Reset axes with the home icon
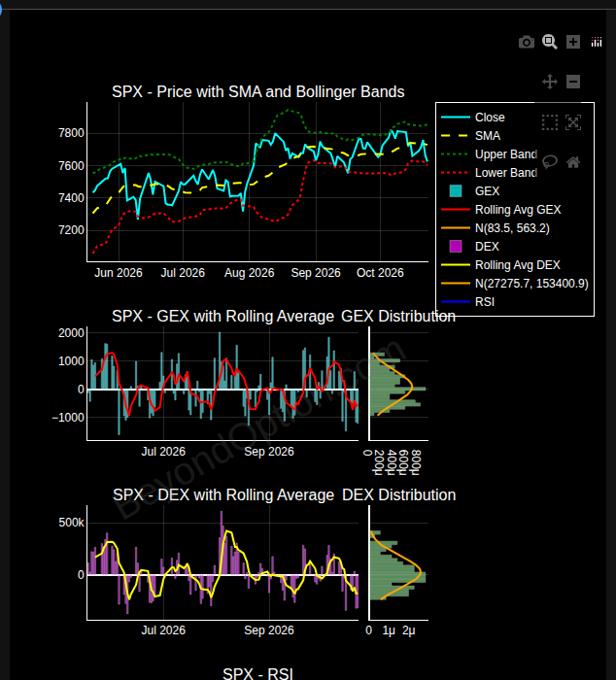This screenshot has width=616, height=680. coord(573,162)
